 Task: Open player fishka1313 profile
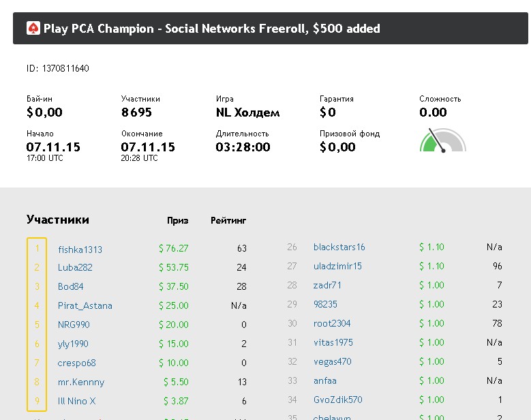[x=80, y=250]
